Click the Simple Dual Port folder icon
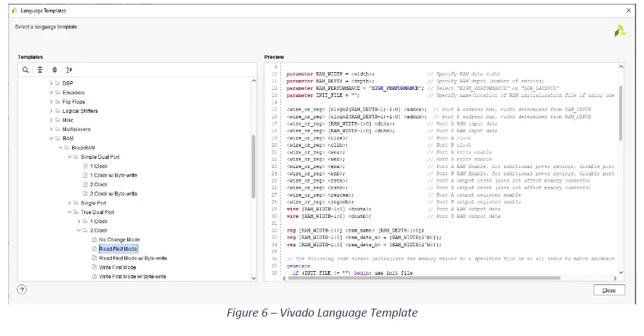The image size is (644, 336). 76,157
